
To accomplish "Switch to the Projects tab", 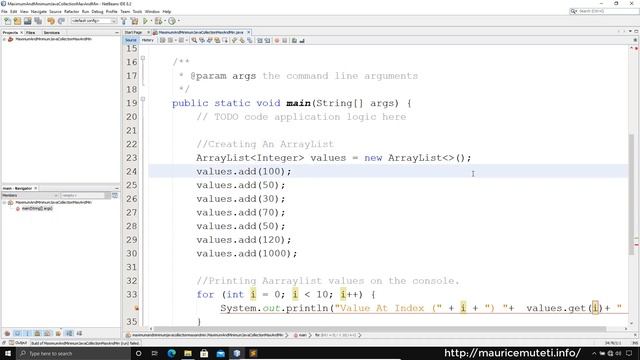I will pos(10,32).
